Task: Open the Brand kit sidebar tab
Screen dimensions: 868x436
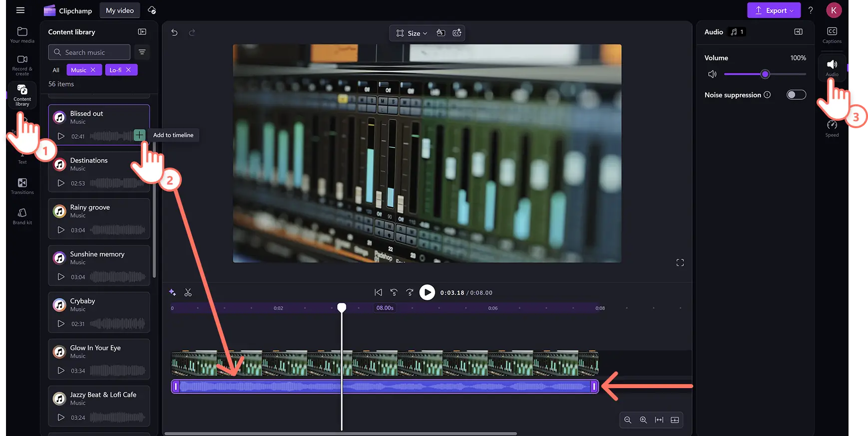Action: click(x=22, y=216)
